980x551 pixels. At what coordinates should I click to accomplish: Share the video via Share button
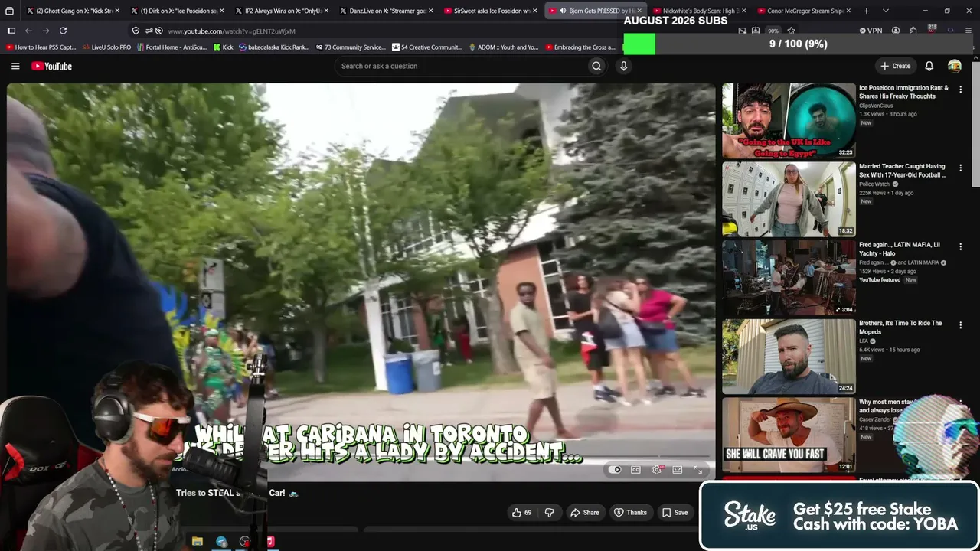584,512
